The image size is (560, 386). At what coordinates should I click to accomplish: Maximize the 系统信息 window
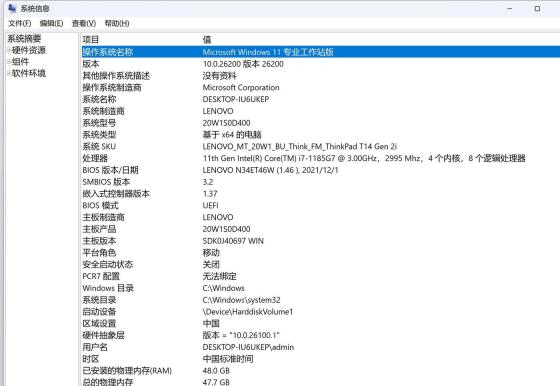tap(537, 8)
